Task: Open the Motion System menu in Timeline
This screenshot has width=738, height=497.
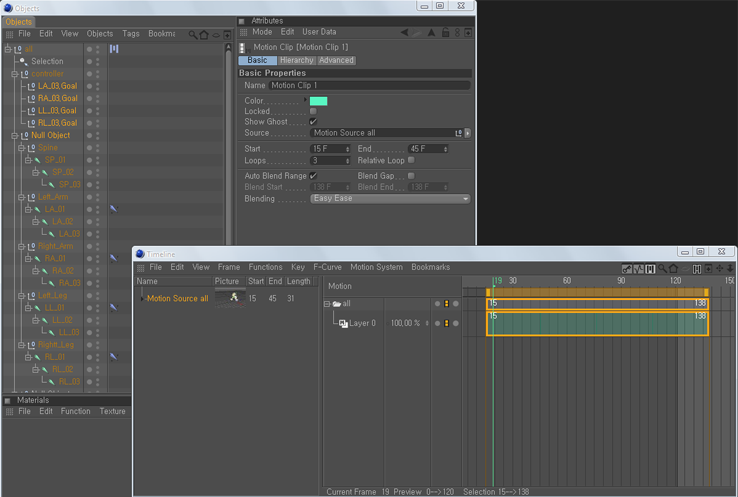Action: click(x=377, y=267)
